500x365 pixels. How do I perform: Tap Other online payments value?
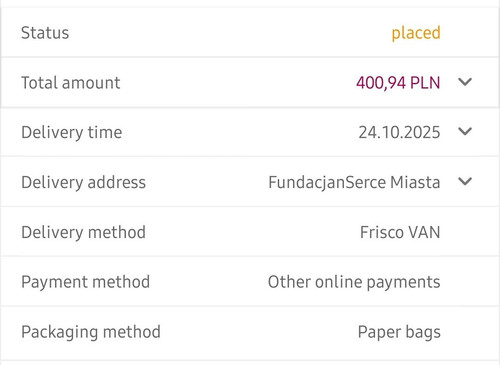(354, 282)
